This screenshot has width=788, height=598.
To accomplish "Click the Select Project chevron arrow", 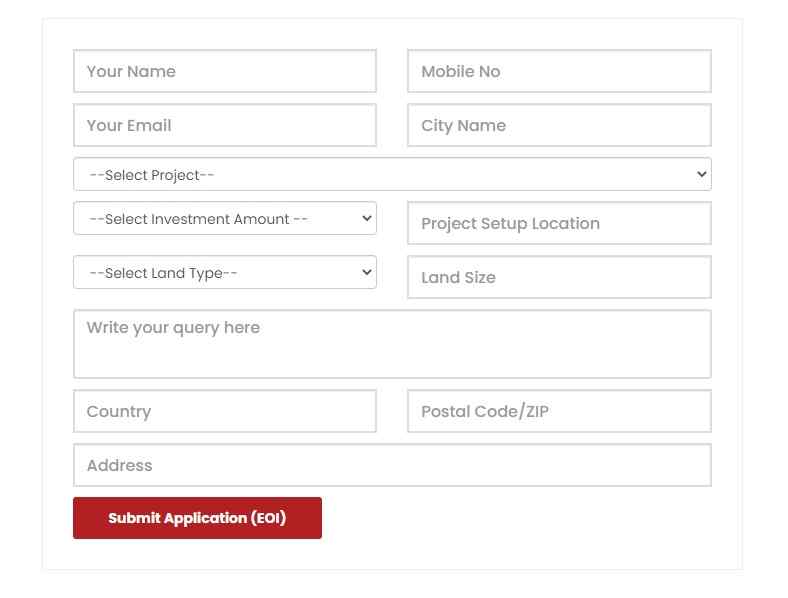I will [700, 174].
